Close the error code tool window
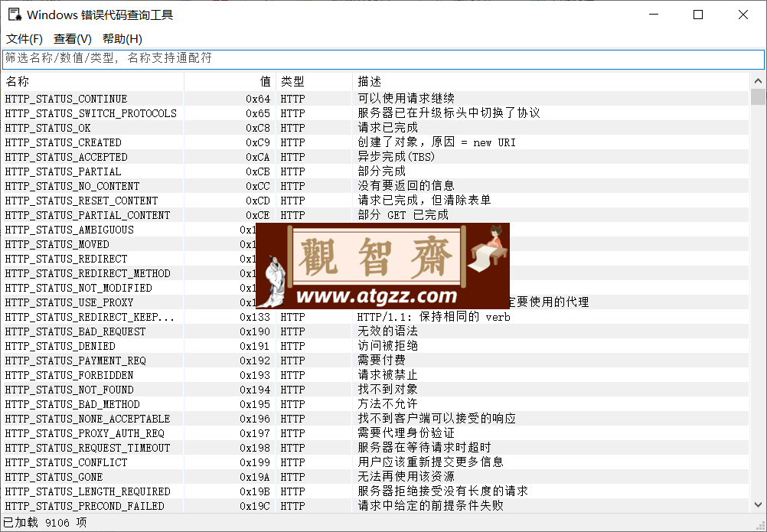767x532 pixels. click(x=743, y=15)
